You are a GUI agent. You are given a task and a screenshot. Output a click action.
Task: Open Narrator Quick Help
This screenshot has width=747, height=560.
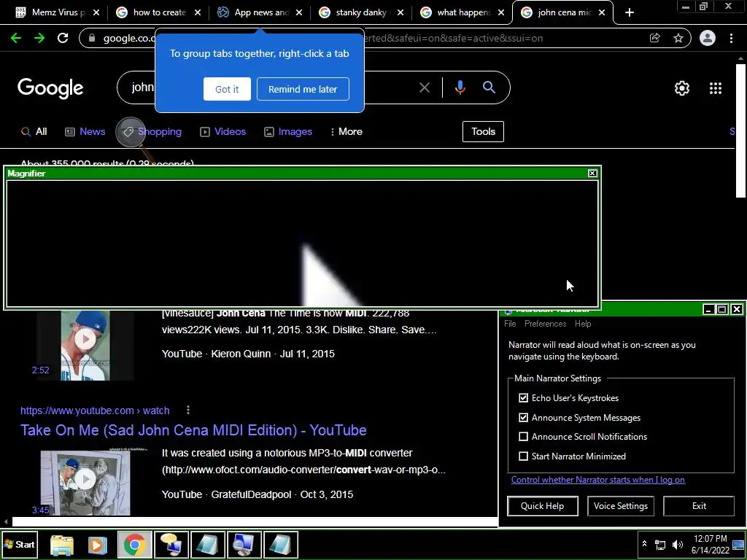pyautogui.click(x=543, y=506)
